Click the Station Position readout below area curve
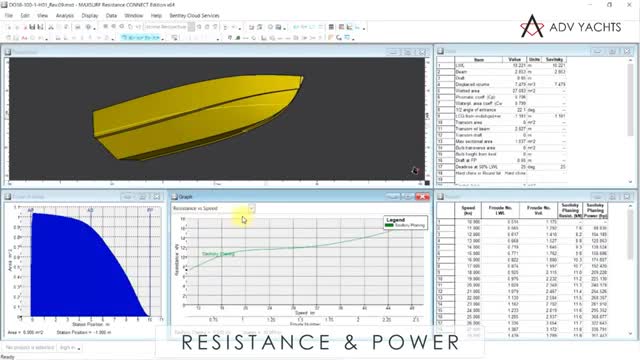Image resolution: width=640 pixels, height=360 pixels. tap(84, 333)
